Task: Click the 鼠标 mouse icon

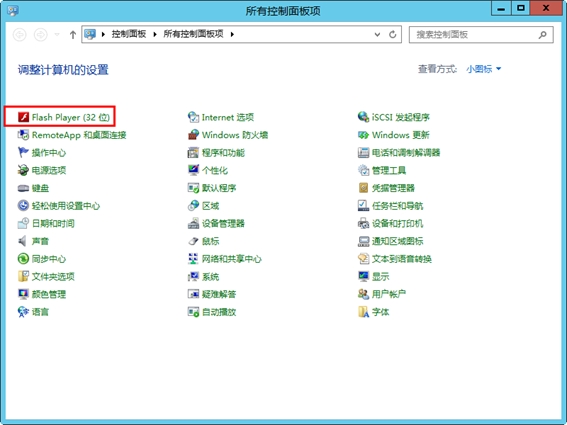Action: 193,241
